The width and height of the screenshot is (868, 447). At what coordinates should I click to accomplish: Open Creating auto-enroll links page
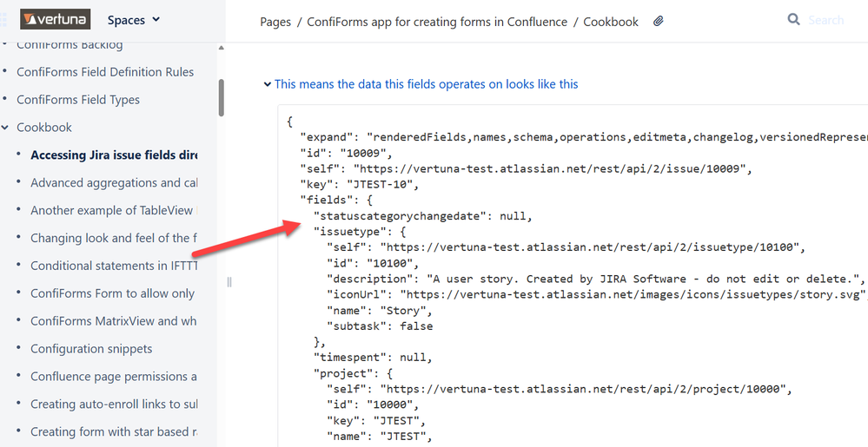pos(114,404)
